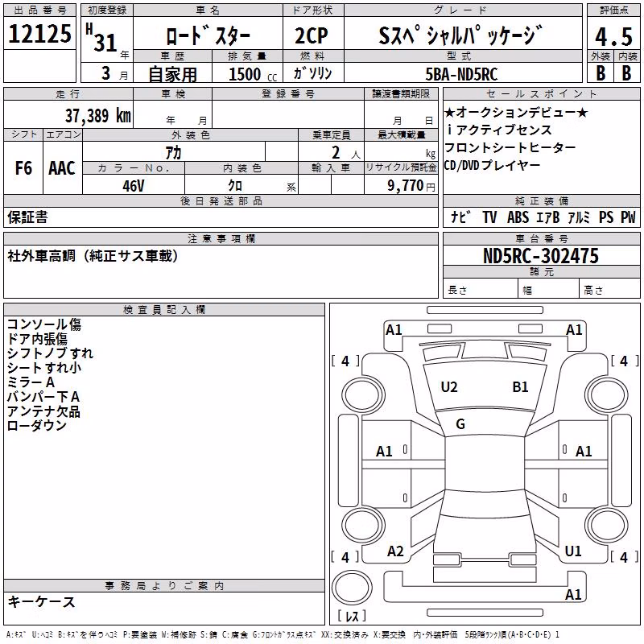The width and height of the screenshot is (644, 644).
Task: Select the A2 mark on the diagram
Action: click(395, 551)
